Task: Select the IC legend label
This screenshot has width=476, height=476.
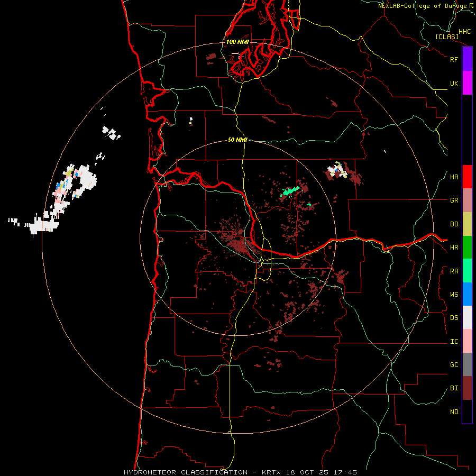Action: 454,342
